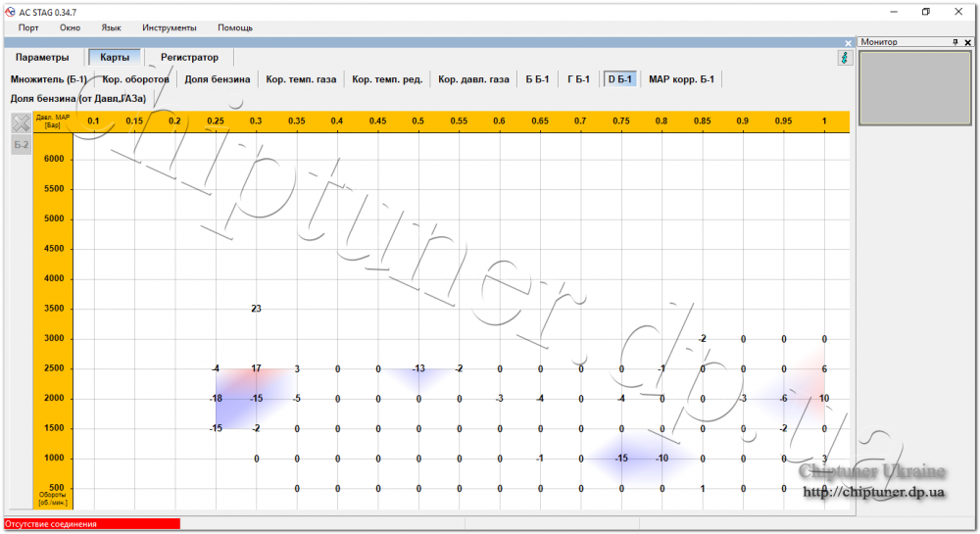Screen dimensions: 980x534
Task: Select the Г Б-1 map tab
Action: (x=578, y=79)
